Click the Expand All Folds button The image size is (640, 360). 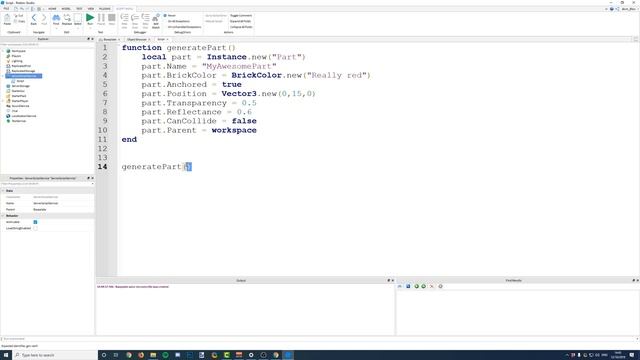tap(240, 21)
